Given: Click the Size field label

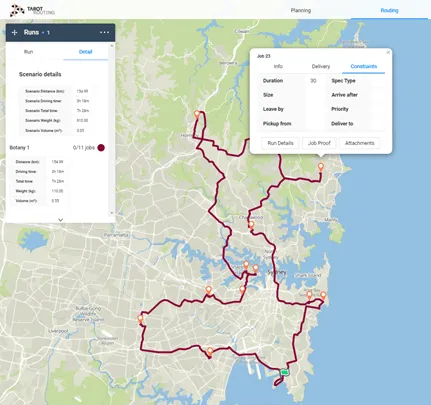Looking at the screenshot, I should click(x=268, y=95).
